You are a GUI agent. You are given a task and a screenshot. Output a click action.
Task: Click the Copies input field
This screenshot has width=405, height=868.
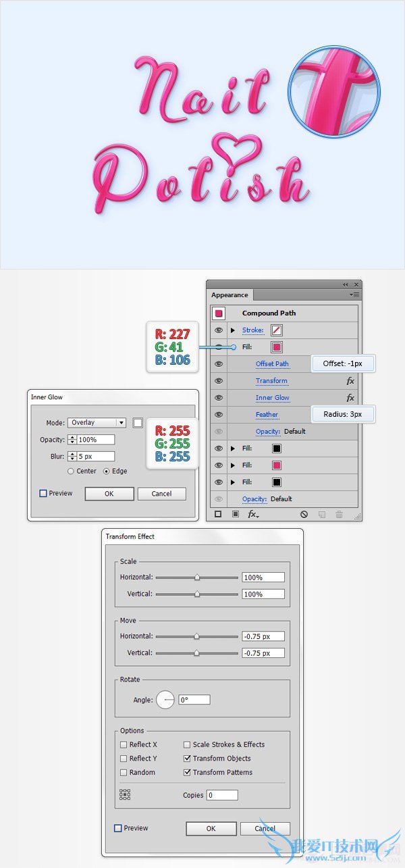click(220, 795)
